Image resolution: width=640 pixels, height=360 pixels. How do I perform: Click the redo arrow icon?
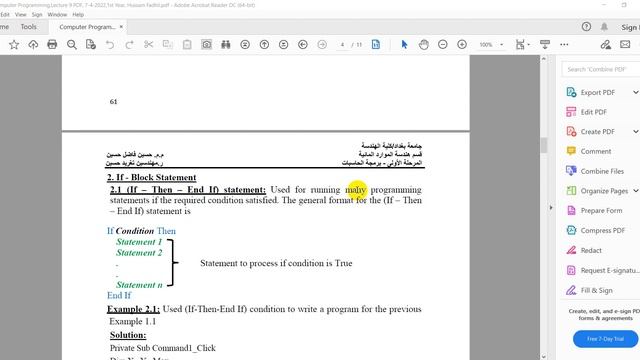click(x=129, y=44)
